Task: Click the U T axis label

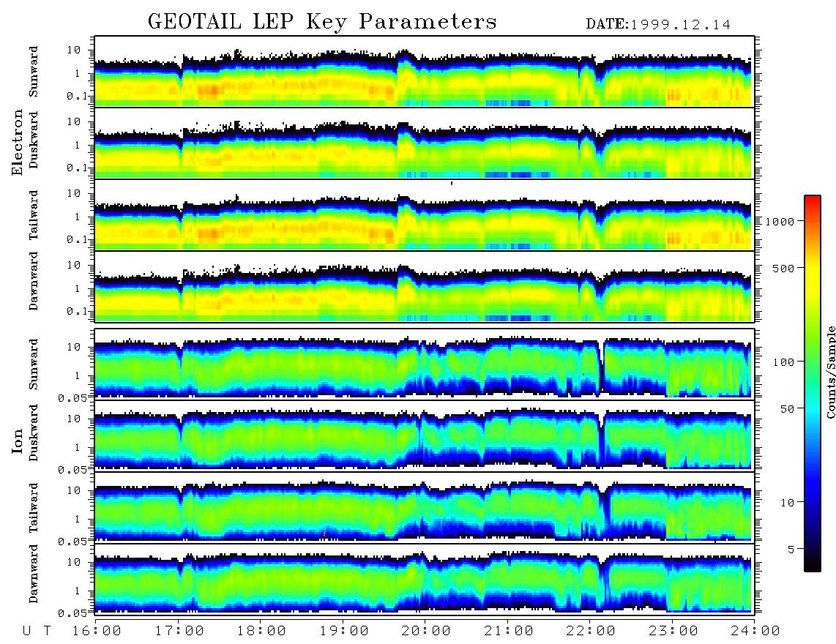Action: coord(37,631)
